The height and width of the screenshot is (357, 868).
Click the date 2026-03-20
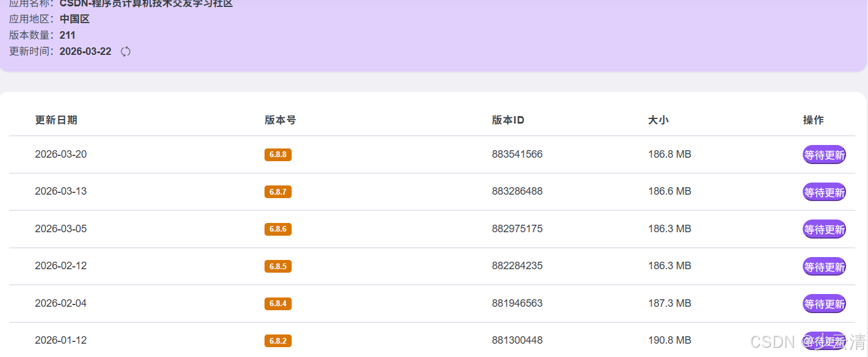(61, 154)
